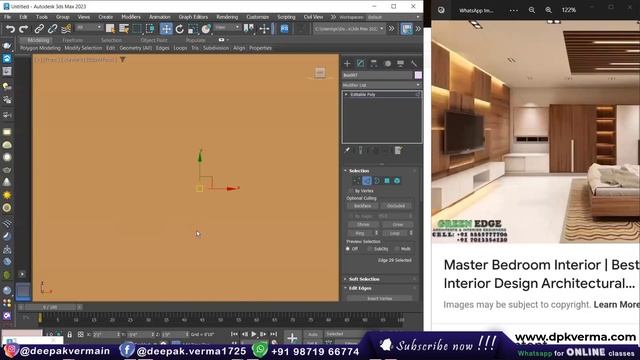Click the Grow selection button
Screen dimensions: 640x360
coord(398,224)
